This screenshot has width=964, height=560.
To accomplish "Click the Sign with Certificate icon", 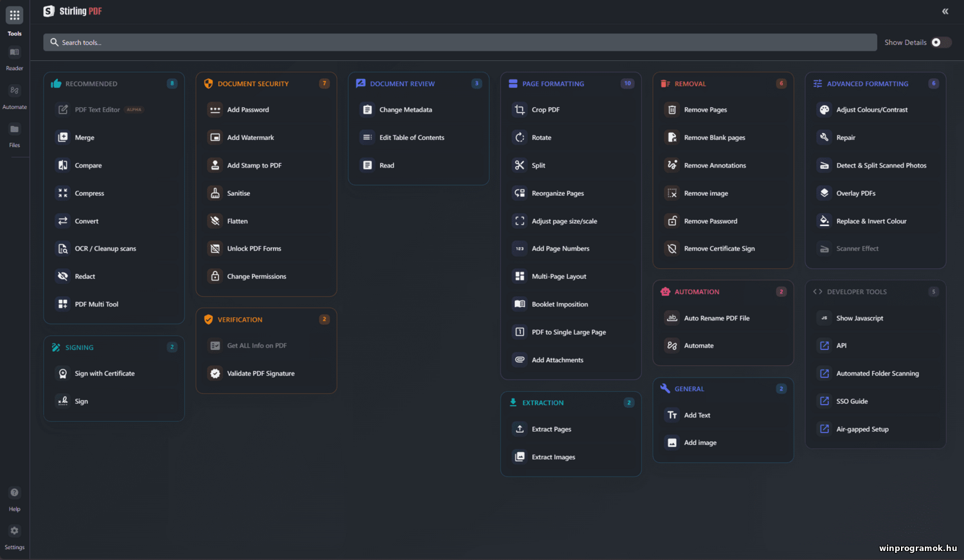I will (63, 374).
